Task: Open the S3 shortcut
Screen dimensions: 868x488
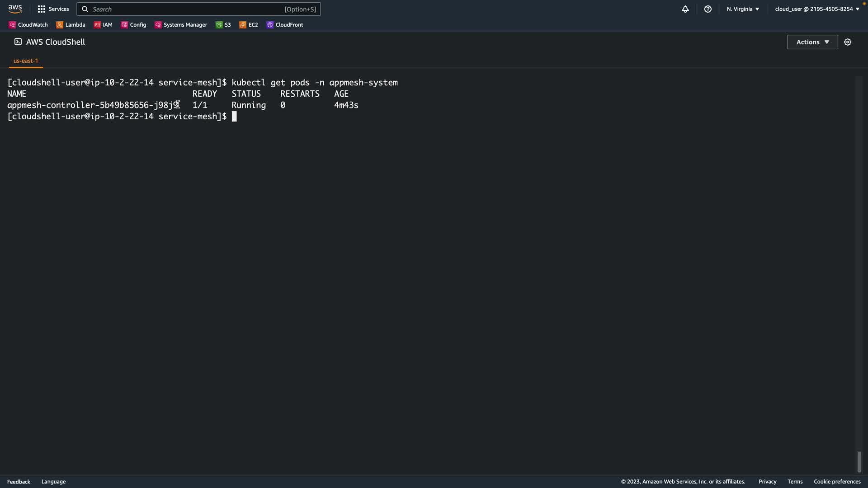Action: (223, 25)
